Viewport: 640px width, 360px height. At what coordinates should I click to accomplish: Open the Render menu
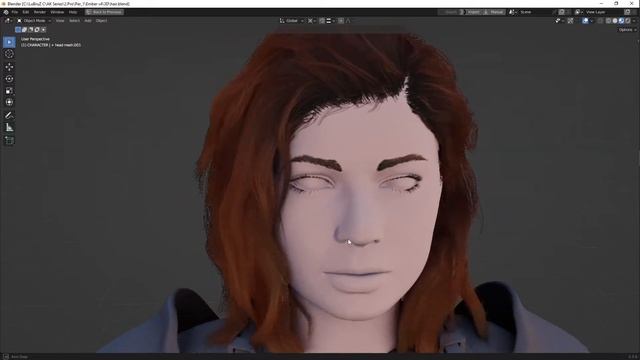40,12
